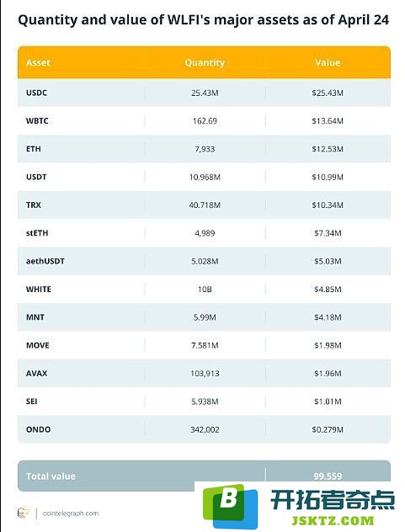Select the USDC asset row
The width and height of the screenshot is (405, 532).
coord(204,93)
